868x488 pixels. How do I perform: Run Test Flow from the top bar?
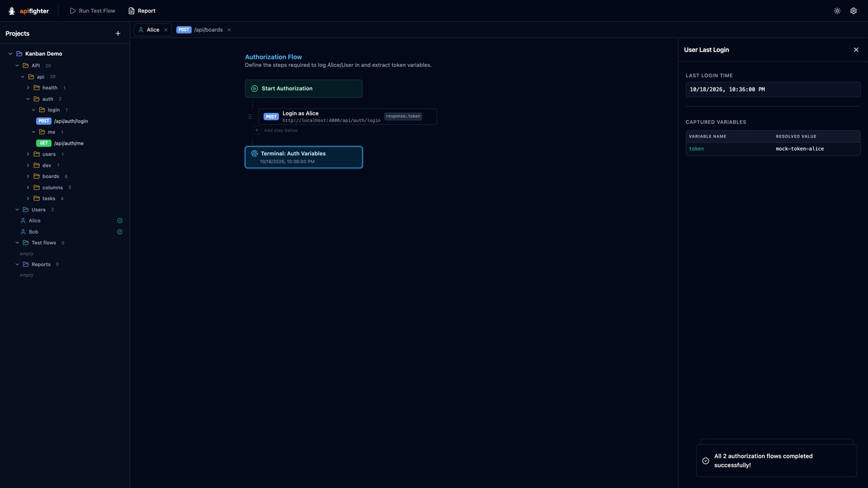pyautogui.click(x=92, y=11)
